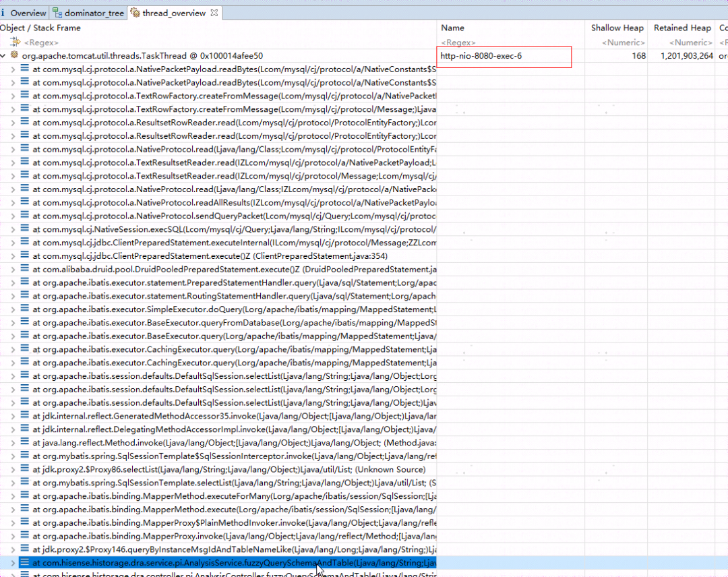Screen dimensions: 728x577
Task: Expand BaseExecutor.queryFromDatabase frame
Action: coord(13,323)
